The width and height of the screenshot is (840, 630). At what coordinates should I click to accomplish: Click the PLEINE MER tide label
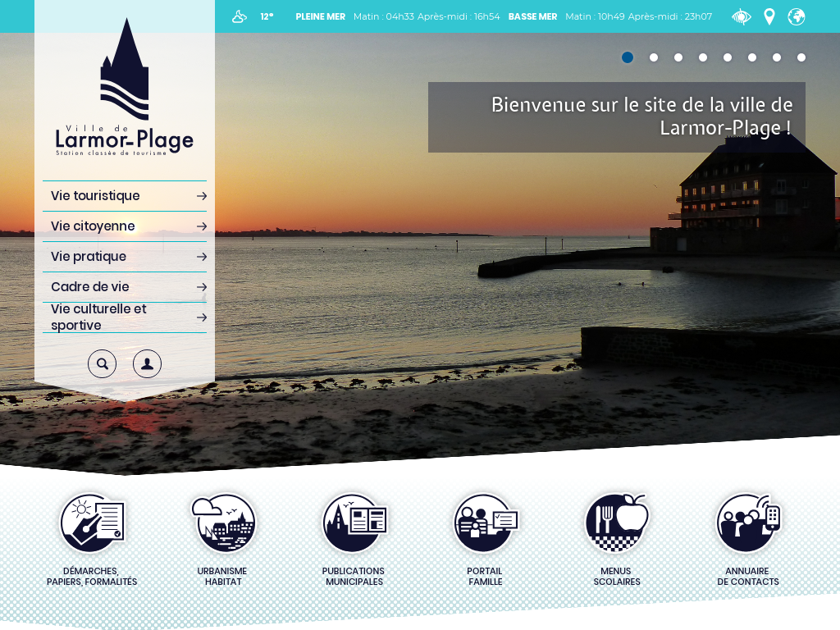(321, 16)
